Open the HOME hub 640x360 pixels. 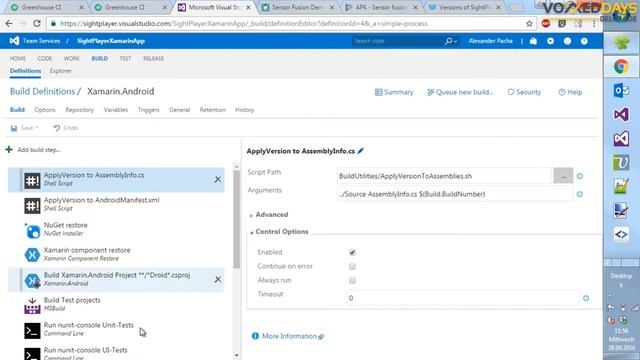pyautogui.click(x=18, y=58)
